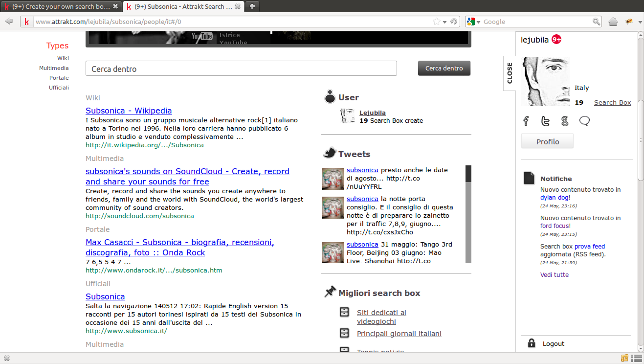This screenshot has height=364, width=644.
Task: Close the 'Create your own search bo...' tab
Action: coord(115,6)
